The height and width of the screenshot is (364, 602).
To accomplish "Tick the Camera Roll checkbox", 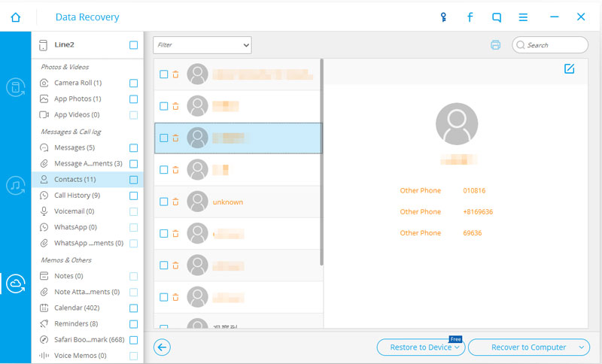I will (x=134, y=83).
